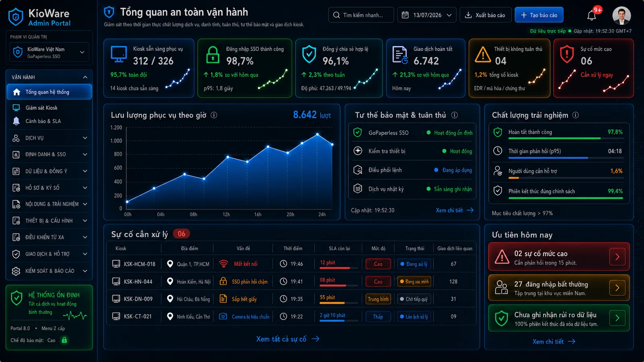This screenshot has width=644, height=362.
Task: Click the Phiên kết thúc đúng chính sách progress bar
Action: click(566, 197)
